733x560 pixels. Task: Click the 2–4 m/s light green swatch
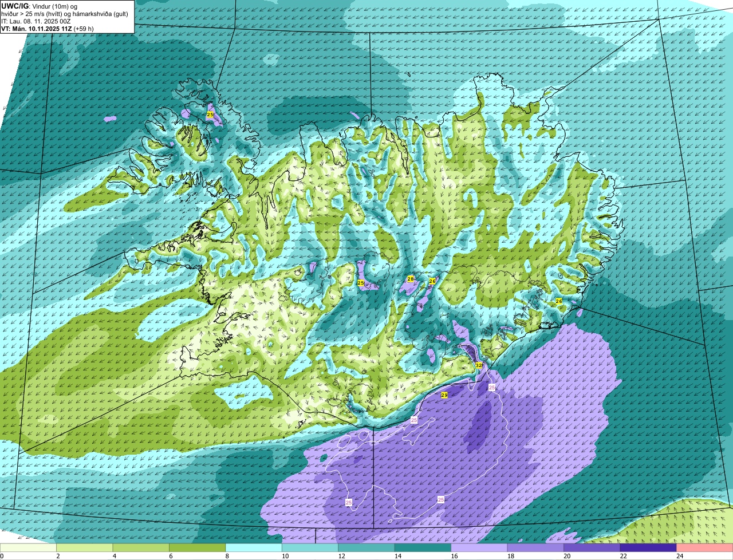[85, 548]
